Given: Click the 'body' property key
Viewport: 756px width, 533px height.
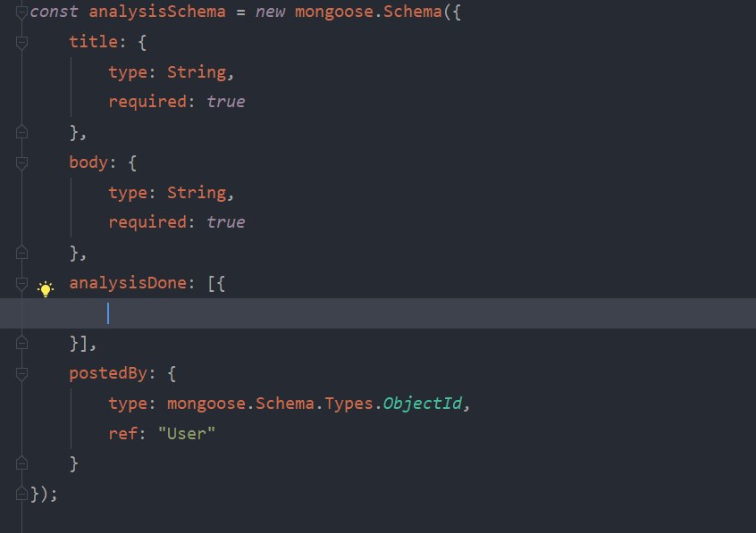Looking at the screenshot, I should pyautogui.click(x=88, y=162).
